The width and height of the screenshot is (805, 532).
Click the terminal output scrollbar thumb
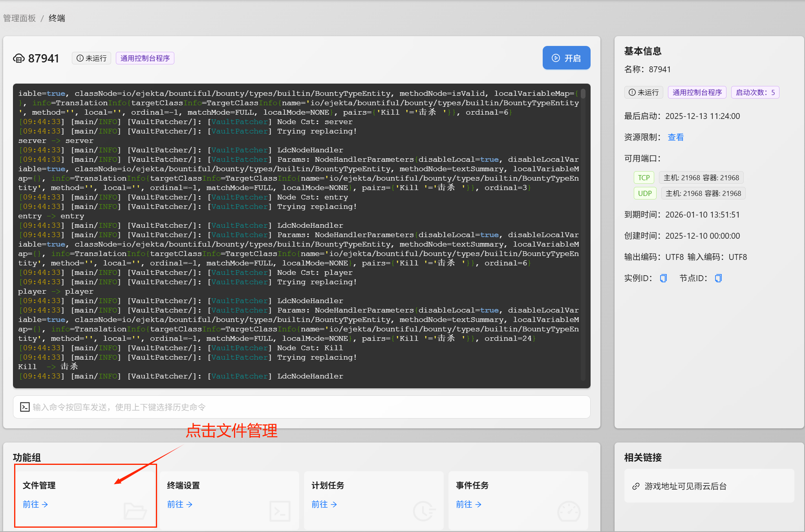tap(583, 94)
